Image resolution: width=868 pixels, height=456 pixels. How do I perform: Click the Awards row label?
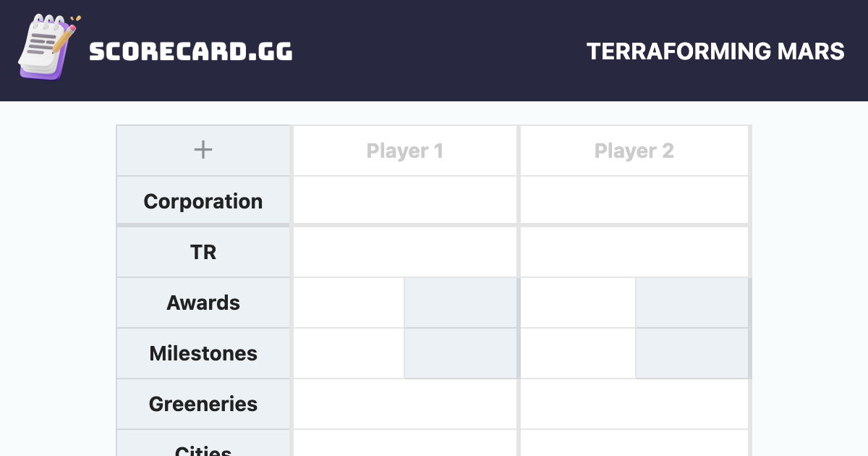203,303
